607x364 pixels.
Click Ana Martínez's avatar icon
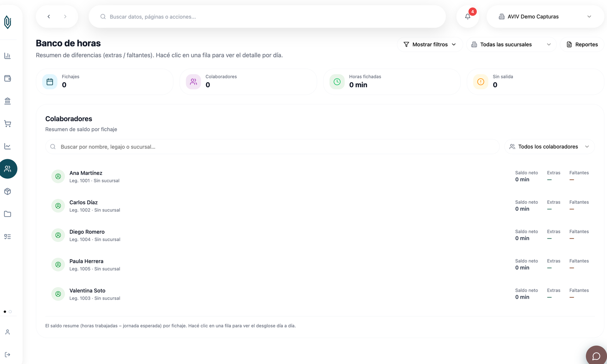tap(58, 176)
